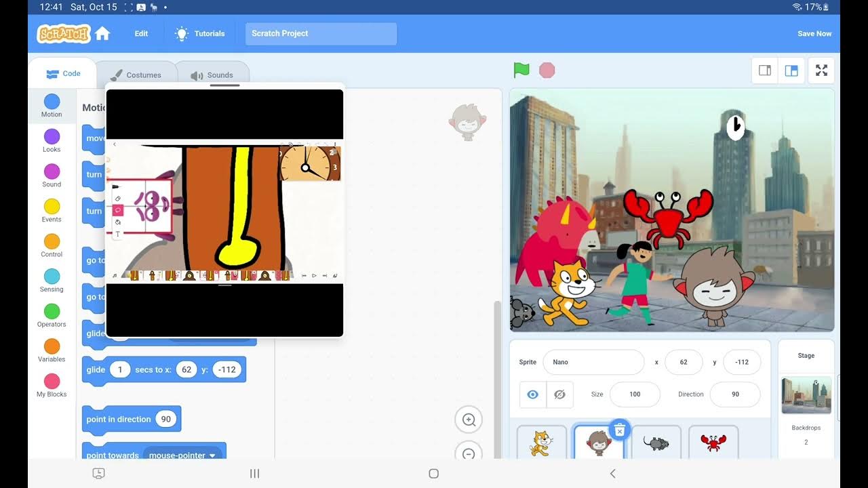Image resolution: width=868 pixels, height=488 pixels.
Task: Click the x value 62 in the glide block
Action: [186, 369]
